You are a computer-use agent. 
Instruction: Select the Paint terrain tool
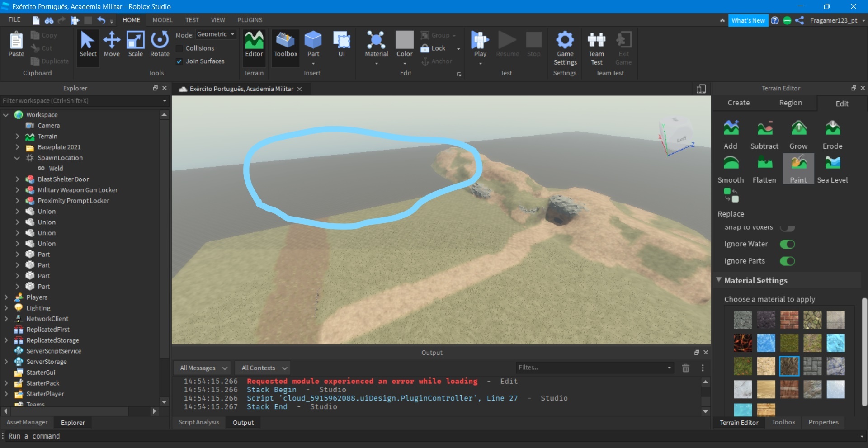click(x=798, y=169)
